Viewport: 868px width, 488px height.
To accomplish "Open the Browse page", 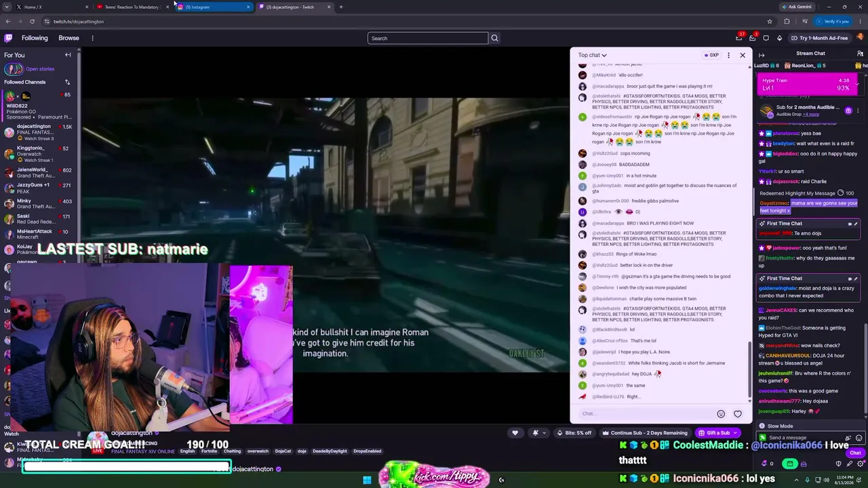I will click(68, 38).
